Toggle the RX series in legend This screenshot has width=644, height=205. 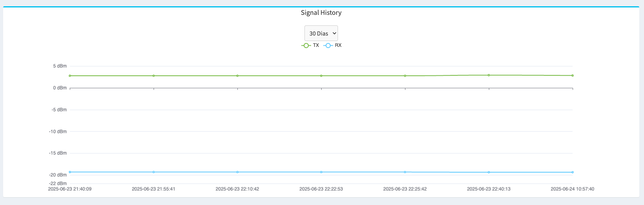pyautogui.click(x=333, y=45)
